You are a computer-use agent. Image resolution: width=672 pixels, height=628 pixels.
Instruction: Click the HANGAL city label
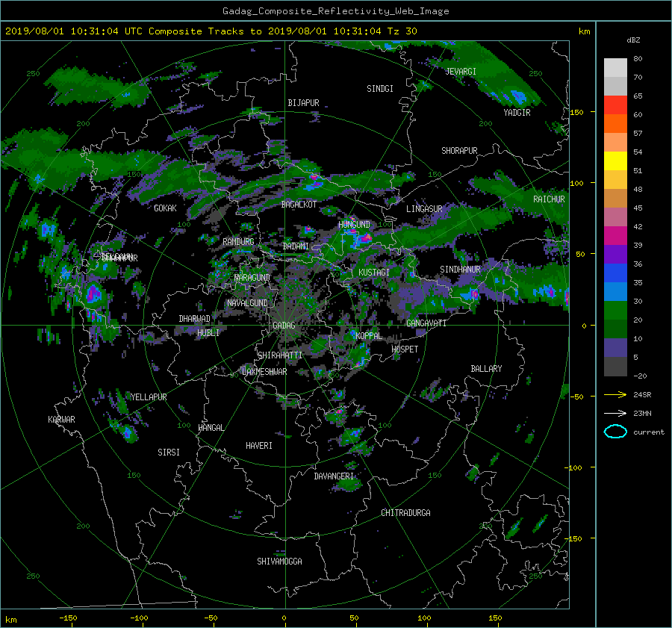[x=211, y=428]
